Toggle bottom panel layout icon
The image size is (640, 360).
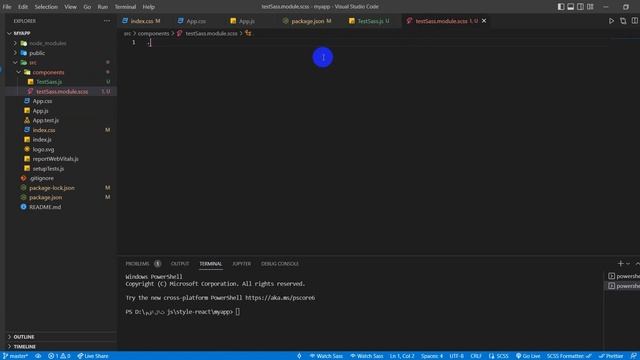(571, 7)
